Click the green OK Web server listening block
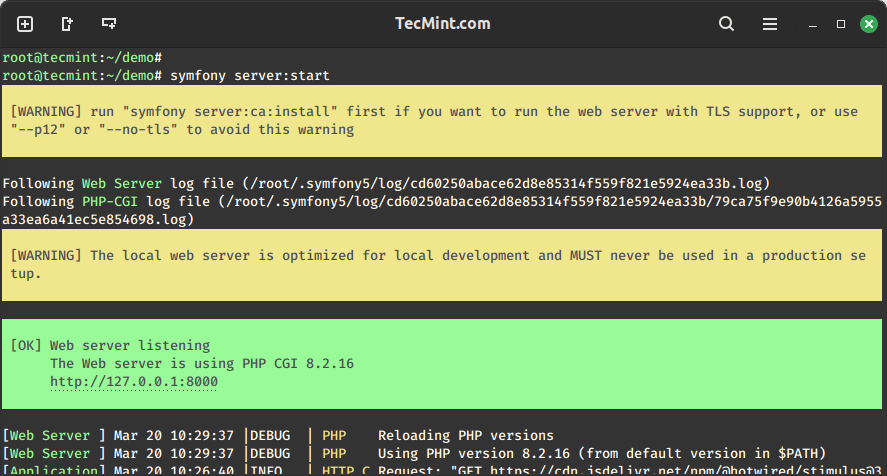 442,363
